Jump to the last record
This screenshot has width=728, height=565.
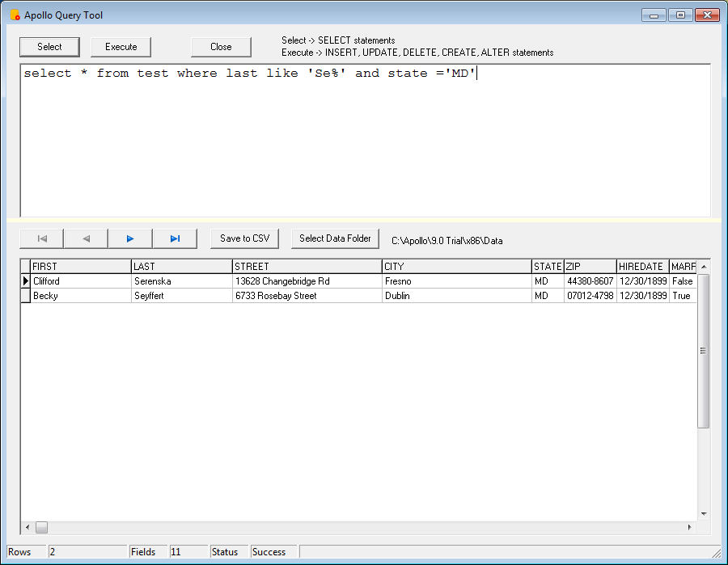click(x=175, y=238)
